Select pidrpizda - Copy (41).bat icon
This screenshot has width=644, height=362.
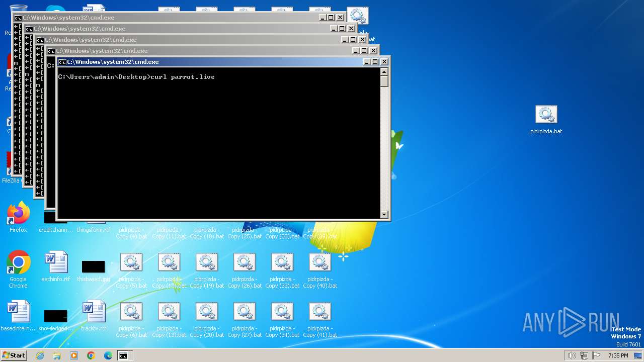click(x=320, y=320)
